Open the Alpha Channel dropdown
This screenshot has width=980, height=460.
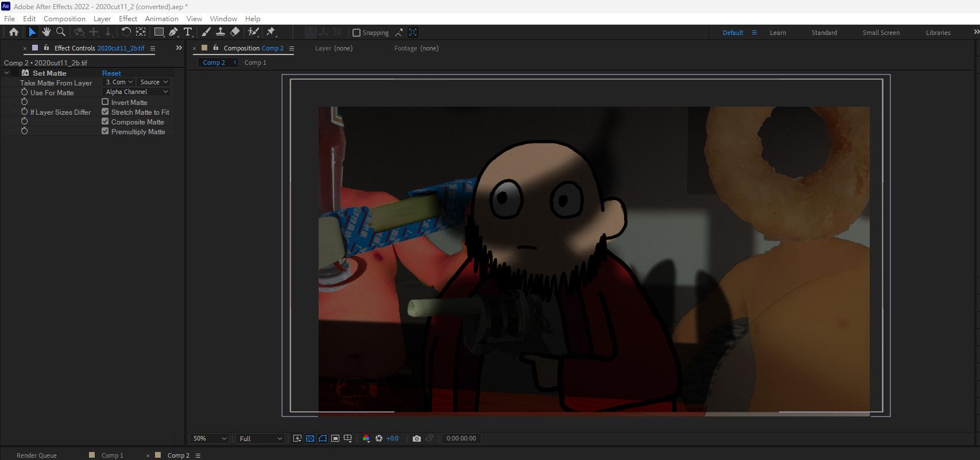point(137,92)
